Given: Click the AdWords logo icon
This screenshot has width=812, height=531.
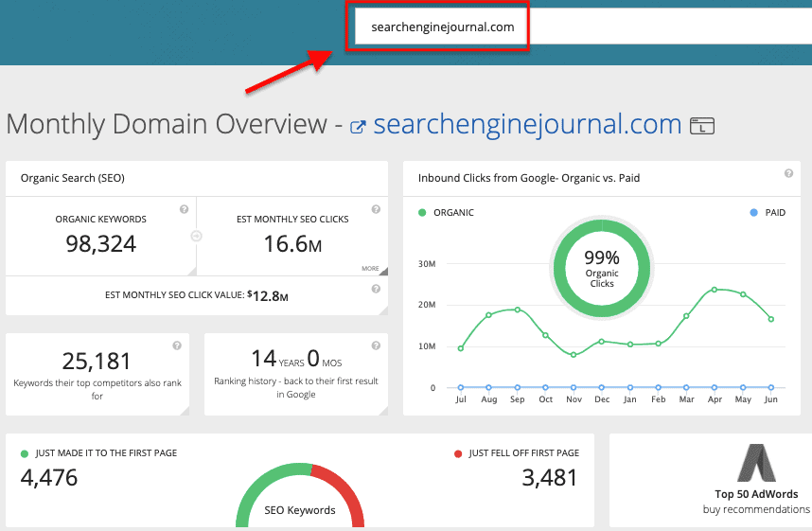Looking at the screenshot, I should [x=756, y=463].
